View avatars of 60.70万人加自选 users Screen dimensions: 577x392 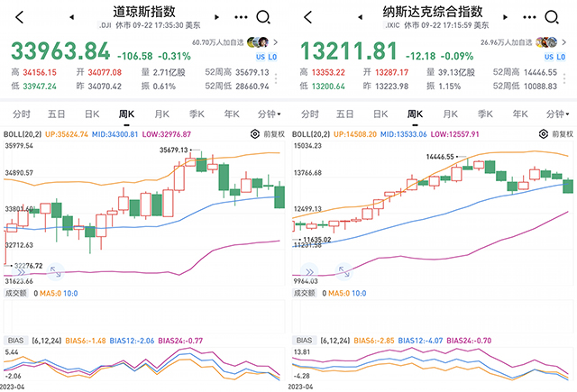point(258,42)
